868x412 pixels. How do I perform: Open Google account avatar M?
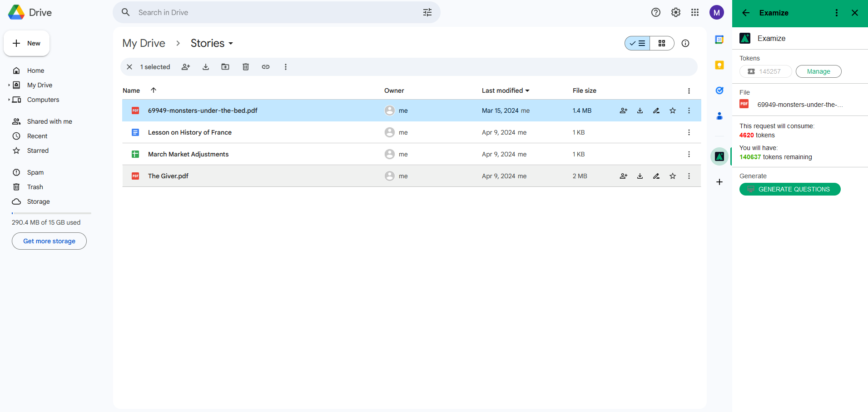pyautogui.click(x=717, y=12)
